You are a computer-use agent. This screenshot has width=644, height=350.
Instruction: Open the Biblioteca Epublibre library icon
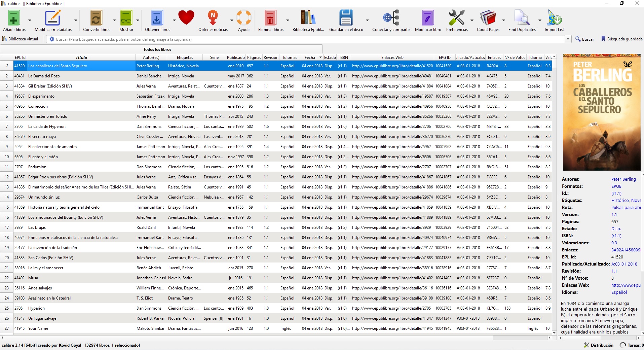pyautogui.click(x=308, y=18)
